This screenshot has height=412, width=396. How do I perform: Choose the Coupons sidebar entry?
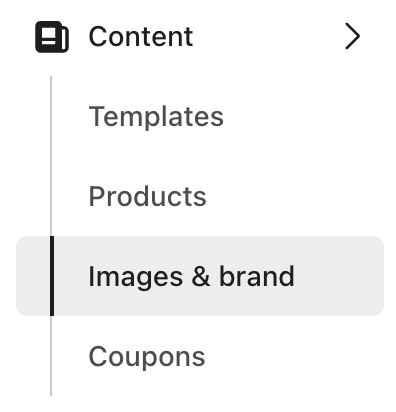pyautogui.click(x=147, y=356)
